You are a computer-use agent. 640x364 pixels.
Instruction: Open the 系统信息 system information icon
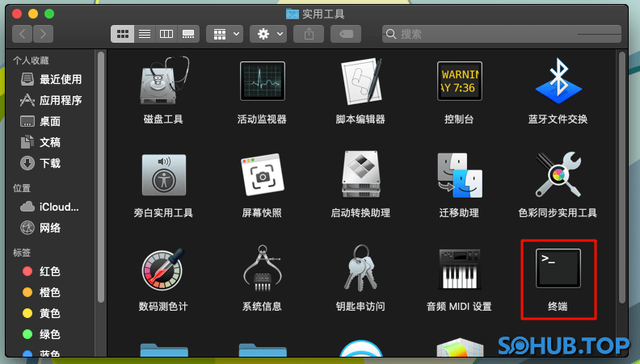tap(262, 268)
